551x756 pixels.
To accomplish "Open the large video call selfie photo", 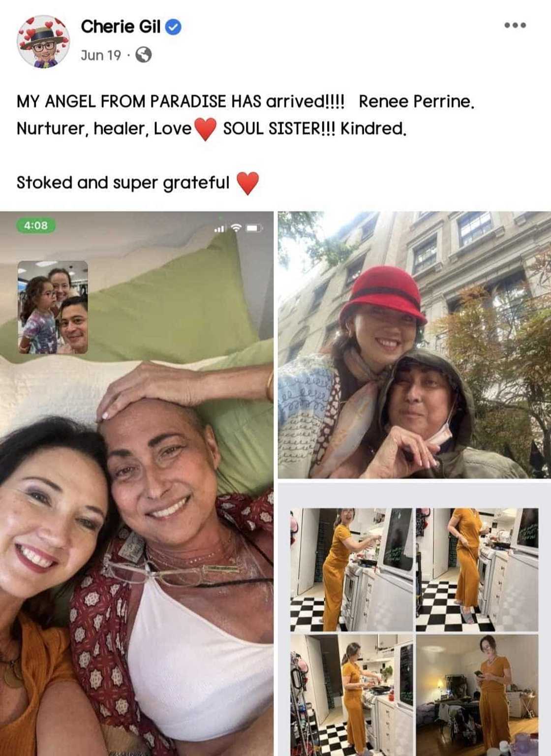I will coord(137,483).
